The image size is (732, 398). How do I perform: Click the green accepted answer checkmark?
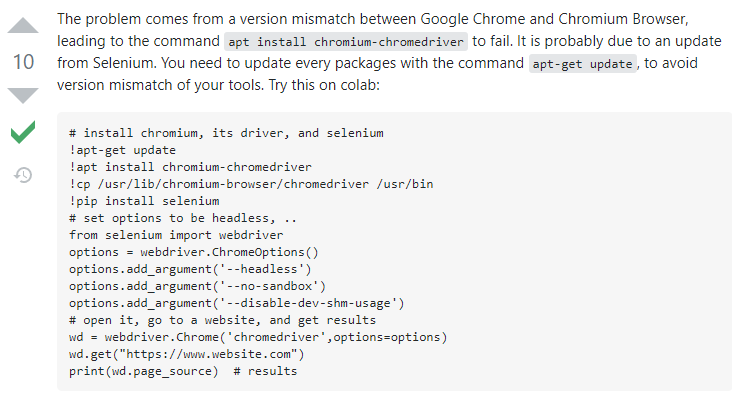click(x=23, y=132)
